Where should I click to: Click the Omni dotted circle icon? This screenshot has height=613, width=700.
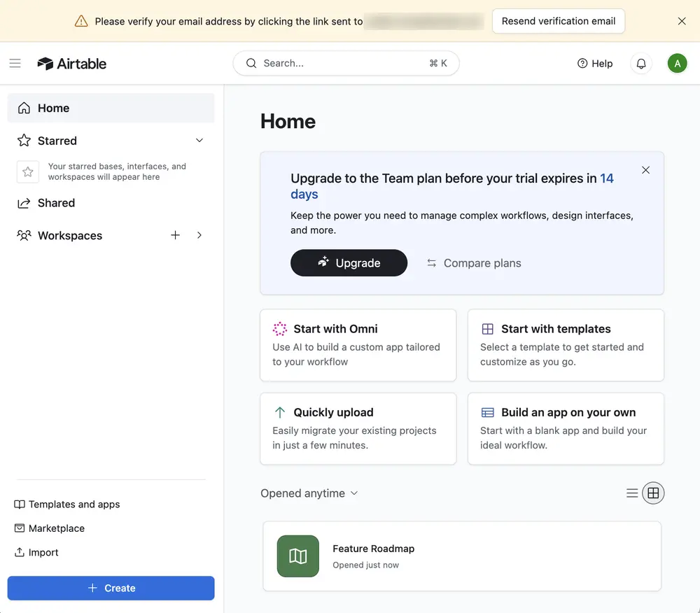[x=280, y=329]
